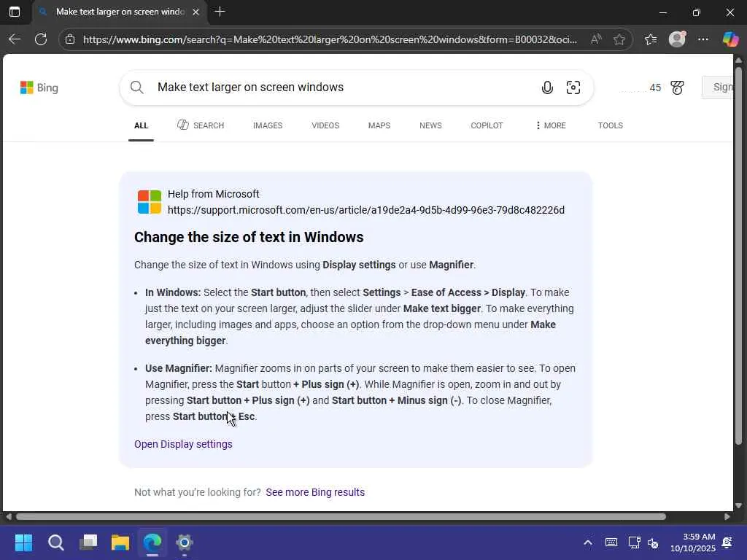Screen dimensions: 747x560
Task: Reload the page with the refresh icon
Action: pyautogui.click(x=41, y=39)
